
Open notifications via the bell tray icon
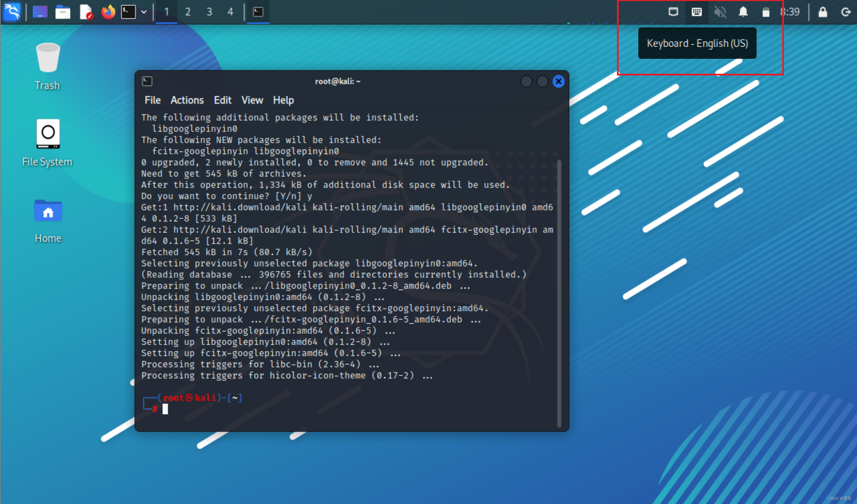coord(743,12)
